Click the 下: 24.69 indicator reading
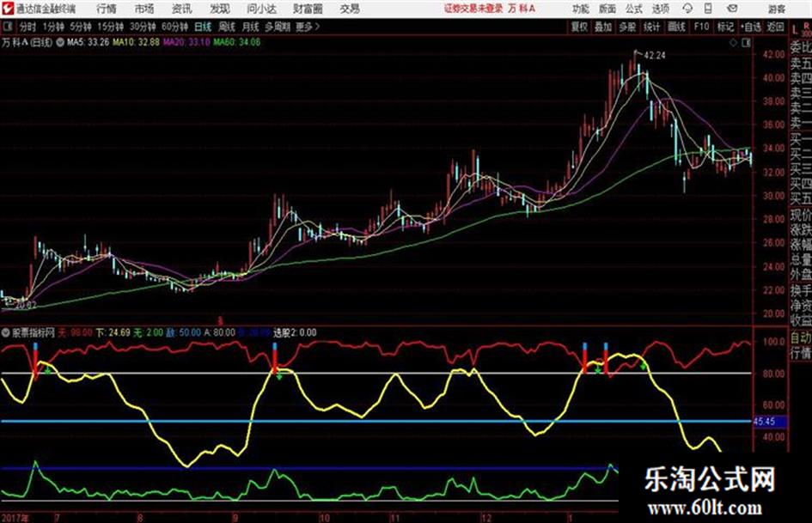Screen dimensions: 812x523 [113, 332]
